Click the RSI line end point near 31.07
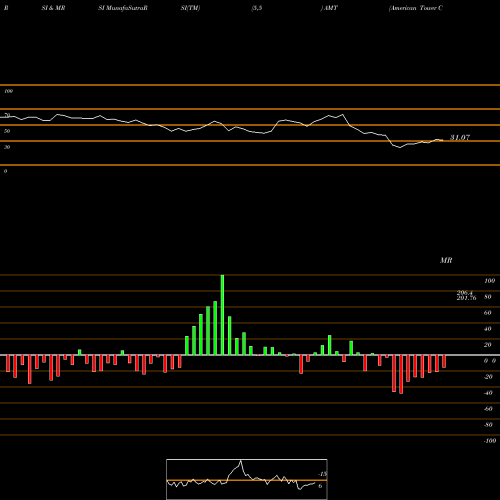Screen dimensions: 500x500 (442, 140)
